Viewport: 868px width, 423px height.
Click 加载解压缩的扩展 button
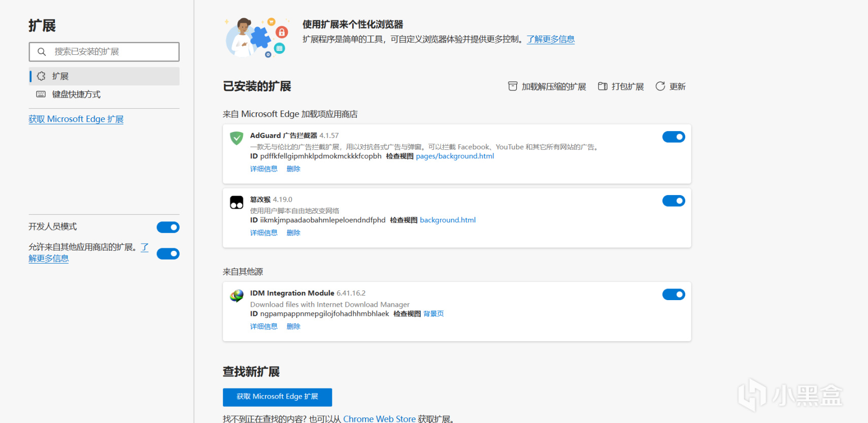coord(547,86)
